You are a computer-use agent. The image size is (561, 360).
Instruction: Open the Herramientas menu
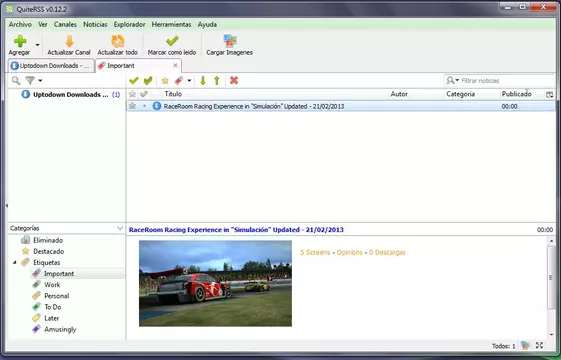[171, 24]
